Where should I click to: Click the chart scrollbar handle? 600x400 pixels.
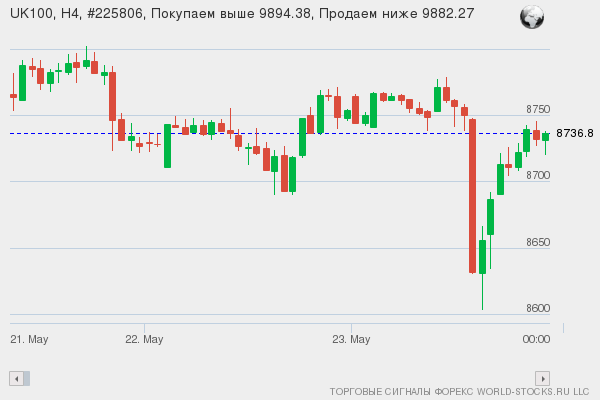click(27, 379)
